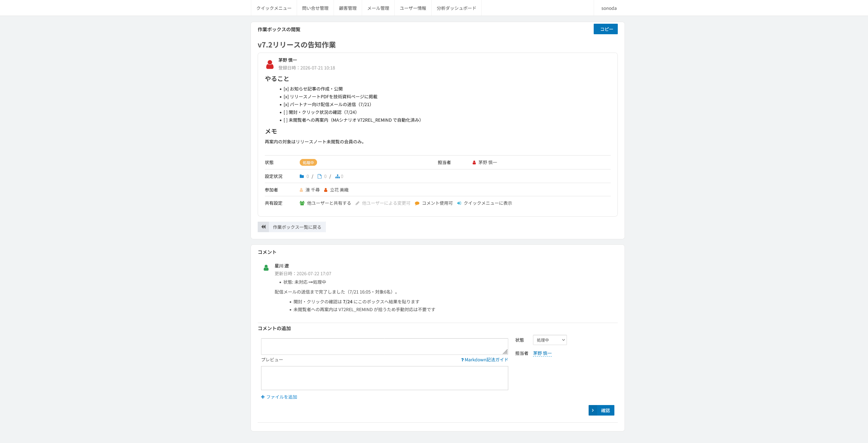Viewport: 868px width, 443px height.
Task: Click the 処理中 status badge
Action: (308, 163)
